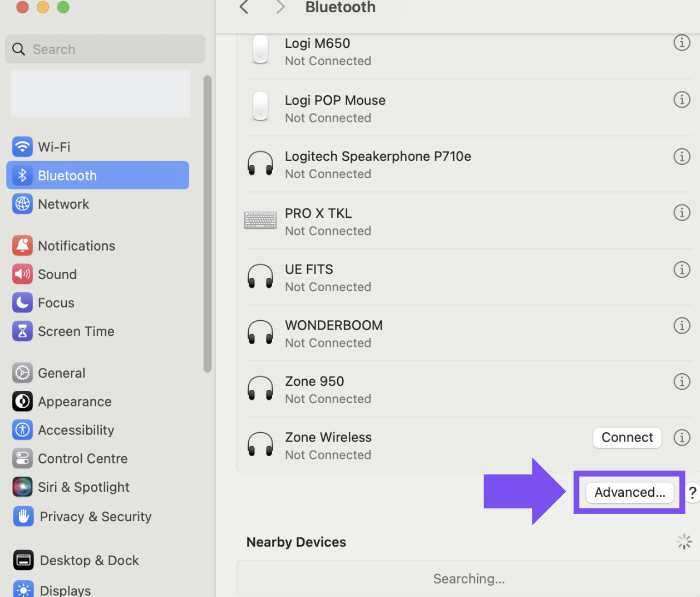The width and height of the screenshot is (700, 597).
Task: Open info for Zone Wireless
Action: (682, 437)
